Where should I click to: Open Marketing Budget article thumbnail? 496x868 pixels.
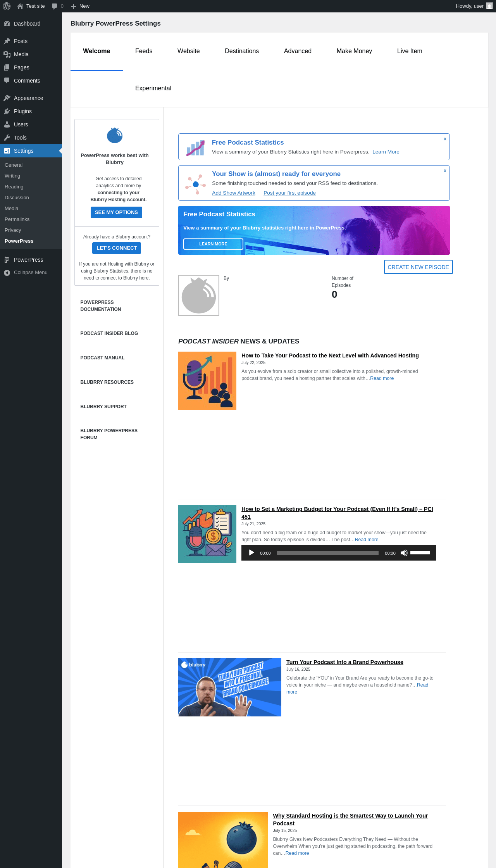coord(207,534)
